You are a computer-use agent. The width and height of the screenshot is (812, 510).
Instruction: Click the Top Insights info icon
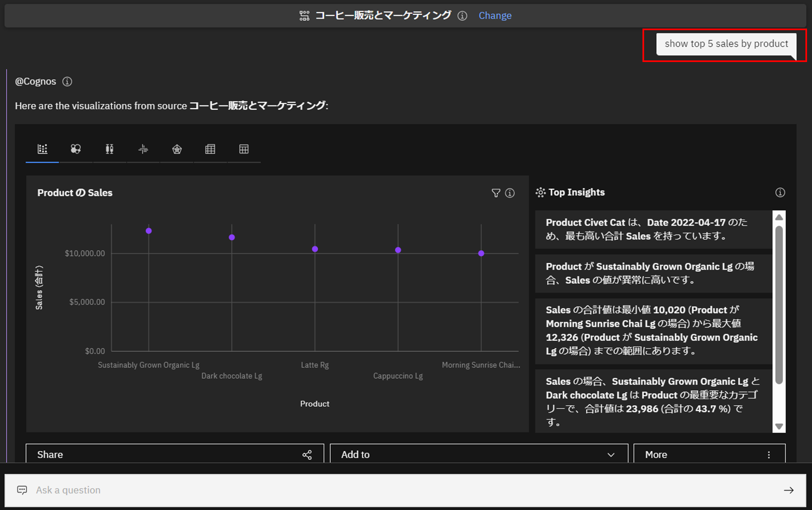[x=780, y=192]
